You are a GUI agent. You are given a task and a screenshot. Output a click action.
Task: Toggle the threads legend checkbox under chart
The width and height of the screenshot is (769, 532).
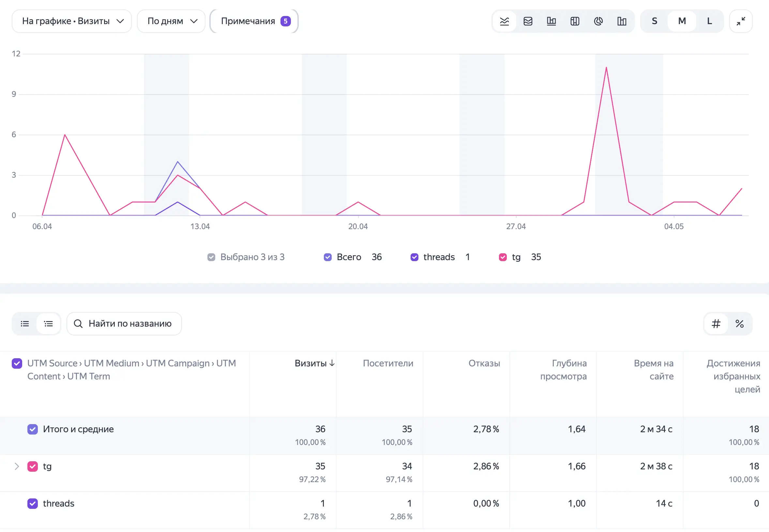pos(414,257)
